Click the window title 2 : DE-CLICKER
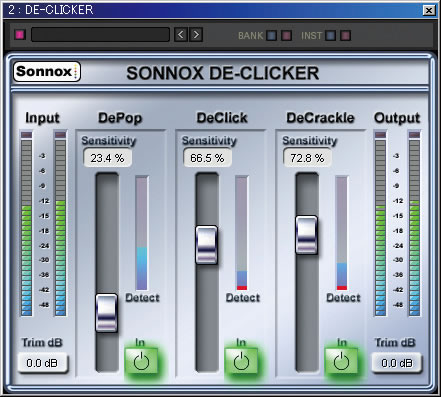 pos(51,10)
